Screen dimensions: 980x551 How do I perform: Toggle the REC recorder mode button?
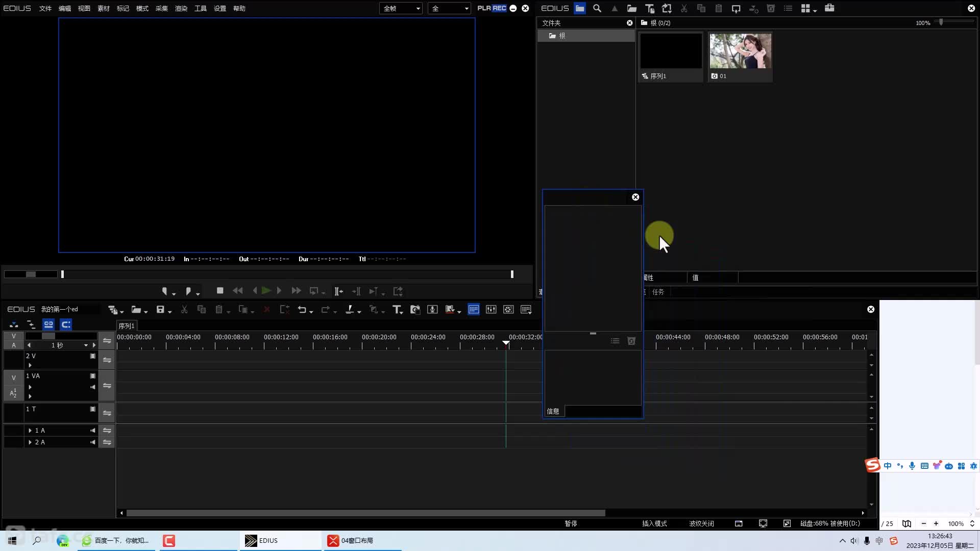(499, 8)
